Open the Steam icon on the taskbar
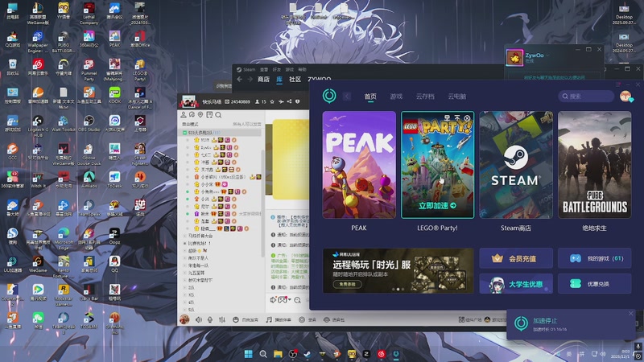The height and width of the screenshot is (362, 644). pos(308,354)
